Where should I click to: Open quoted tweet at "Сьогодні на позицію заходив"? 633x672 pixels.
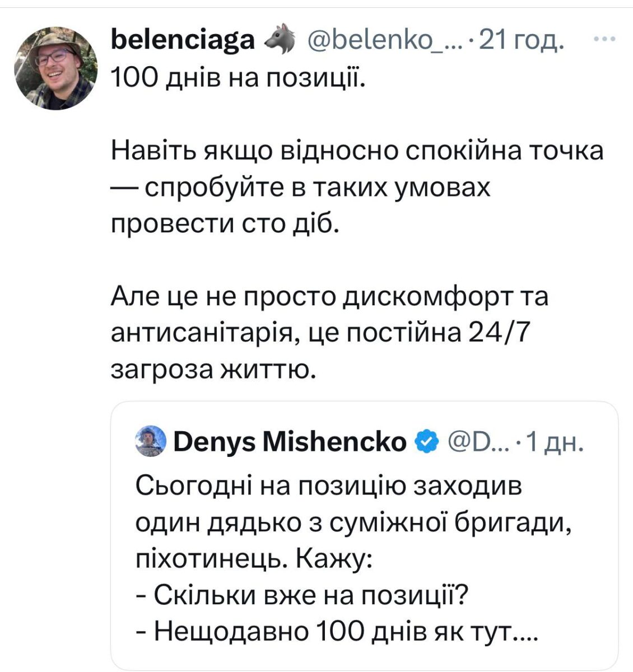coord(329,486)
